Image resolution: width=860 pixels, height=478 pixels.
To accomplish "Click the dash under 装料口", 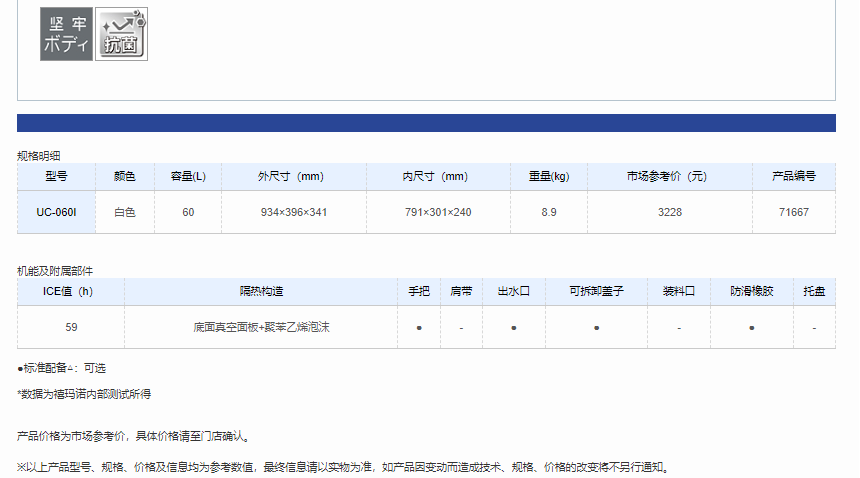I will (679, 328).
